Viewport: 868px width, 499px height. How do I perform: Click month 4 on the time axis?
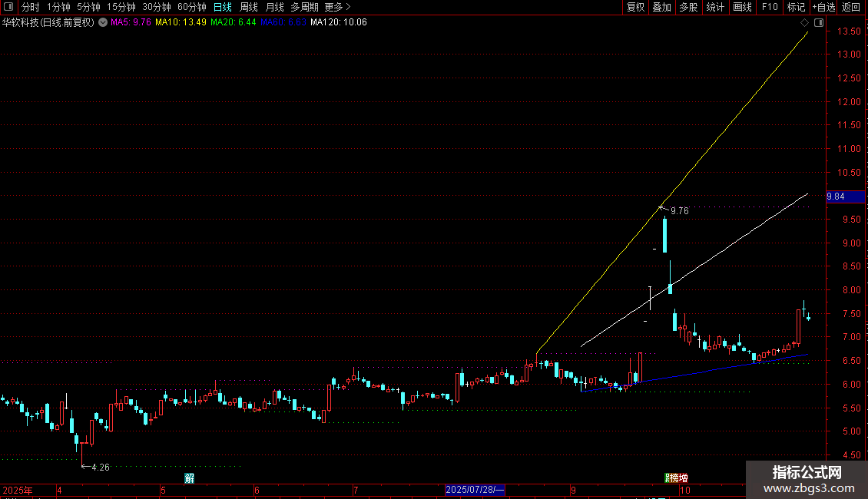(59, 490)
